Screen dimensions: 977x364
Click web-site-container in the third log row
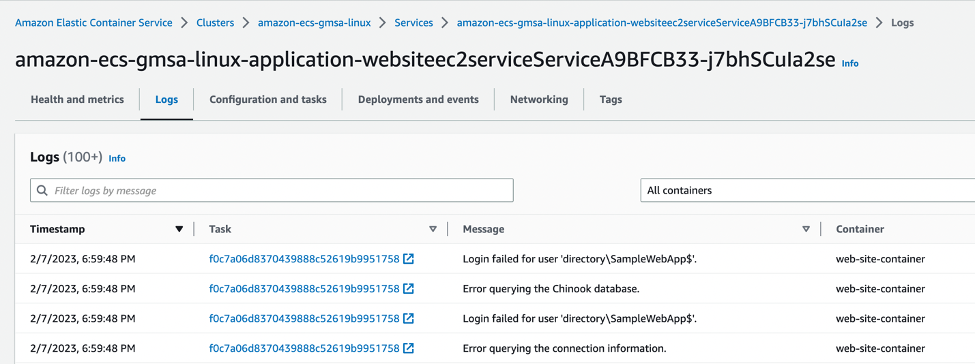pyautogui.click(x=880, y=318)
